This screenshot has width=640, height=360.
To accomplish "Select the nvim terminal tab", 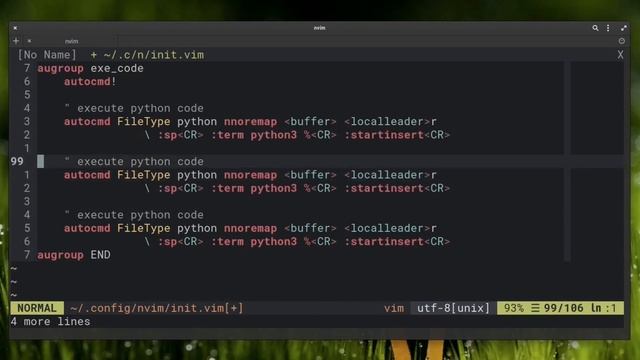I will (x=71, y=41).
